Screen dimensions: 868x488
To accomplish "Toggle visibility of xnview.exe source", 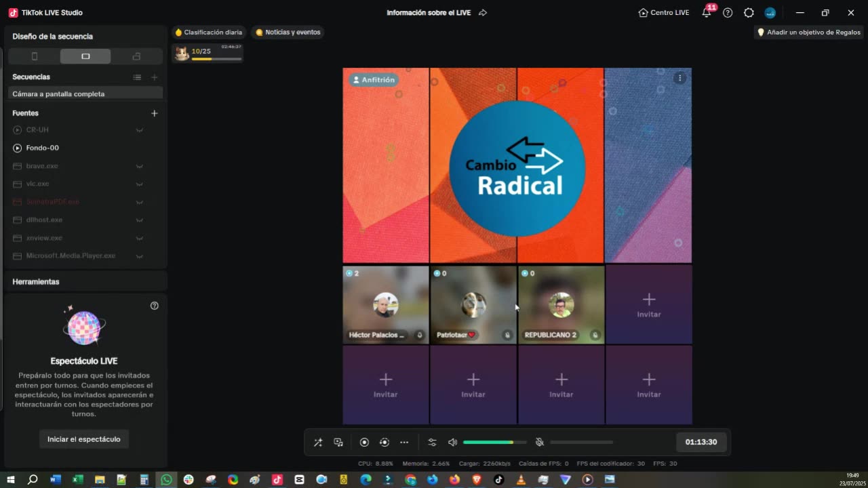I will click(139, 239).
